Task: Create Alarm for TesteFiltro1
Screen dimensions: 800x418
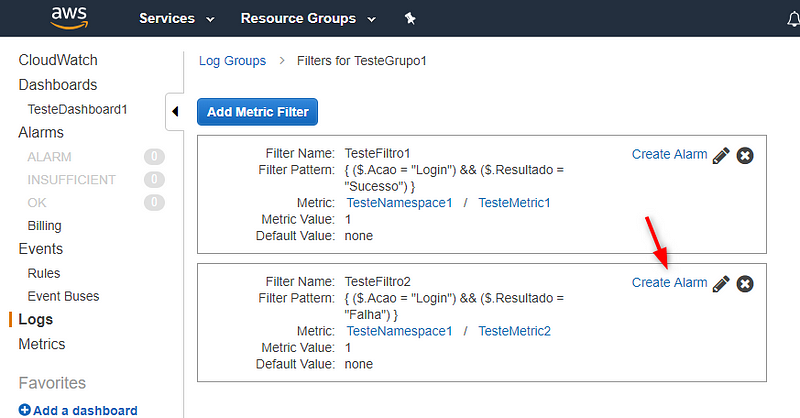Action: (669, 154)
